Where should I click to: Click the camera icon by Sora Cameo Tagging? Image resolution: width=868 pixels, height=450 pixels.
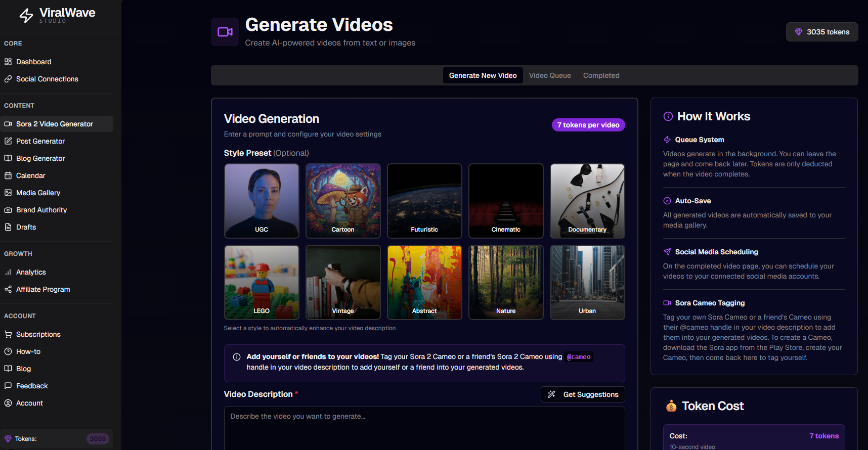click(x=667, y=303)
